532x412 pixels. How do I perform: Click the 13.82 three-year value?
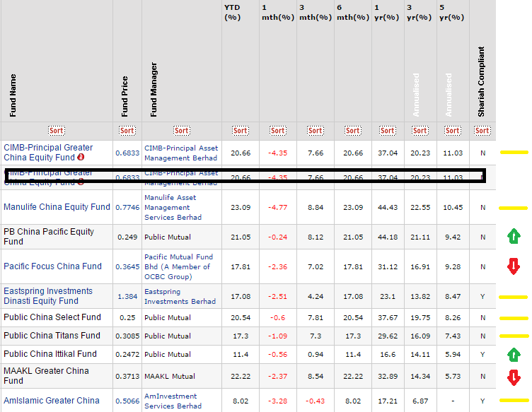point(420,297)
